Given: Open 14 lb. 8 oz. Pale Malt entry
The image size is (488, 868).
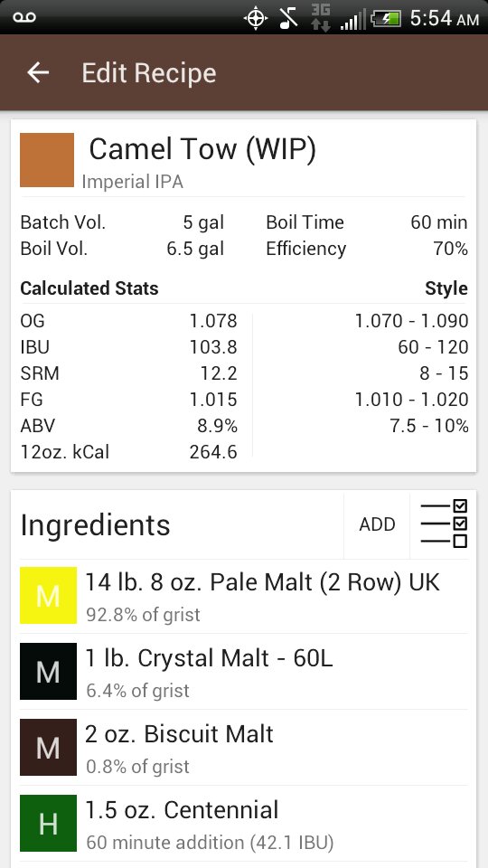Looking at the screenshot, I should tap(243, 596).
